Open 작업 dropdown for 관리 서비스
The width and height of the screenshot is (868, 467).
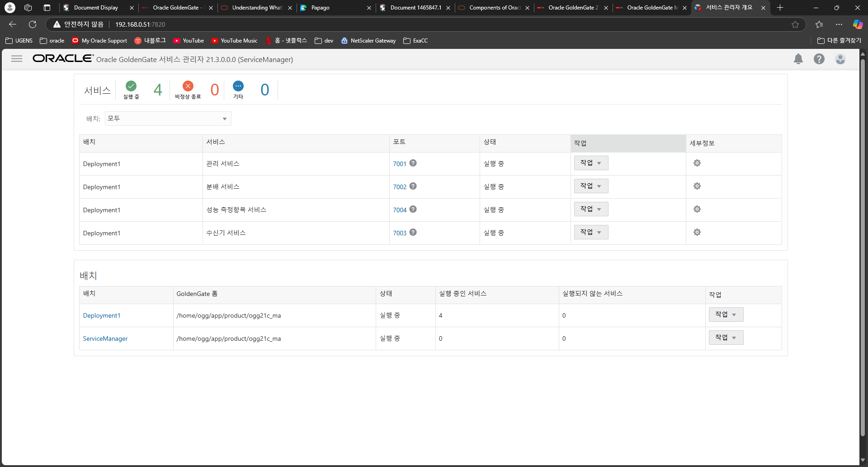[x=591, y=163]
